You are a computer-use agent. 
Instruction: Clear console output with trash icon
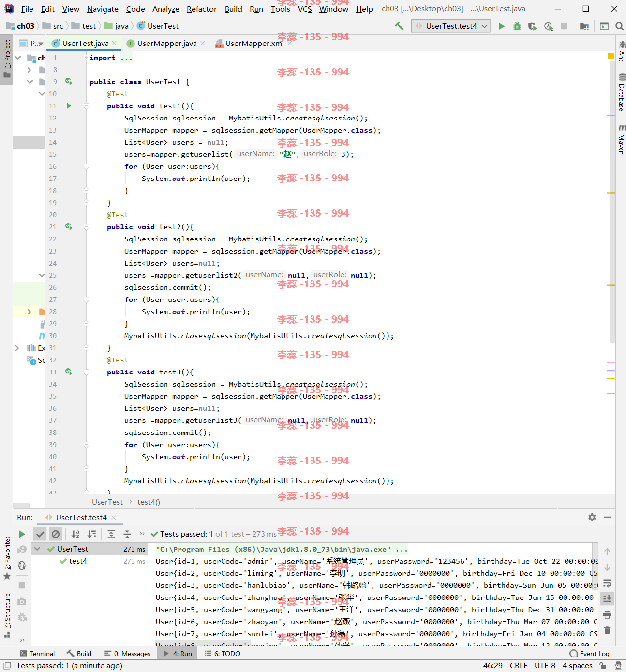(607, 630)
